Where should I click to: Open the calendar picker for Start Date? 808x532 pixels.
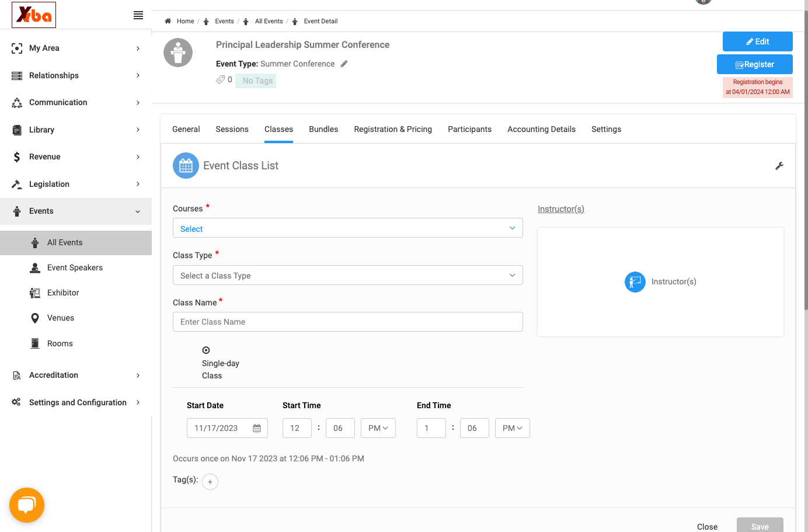257,428
